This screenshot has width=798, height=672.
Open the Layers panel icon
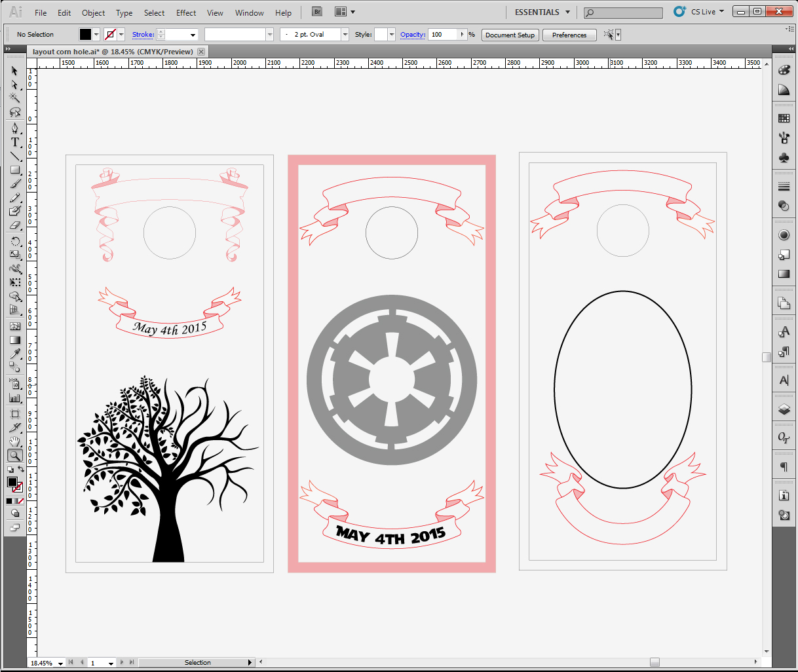pos(784,409)
